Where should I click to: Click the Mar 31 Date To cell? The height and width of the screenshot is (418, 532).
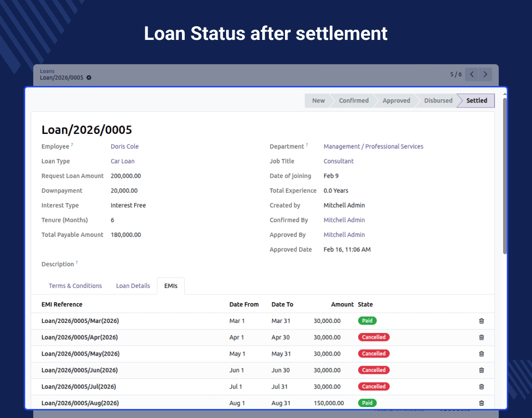click(281, 321)
